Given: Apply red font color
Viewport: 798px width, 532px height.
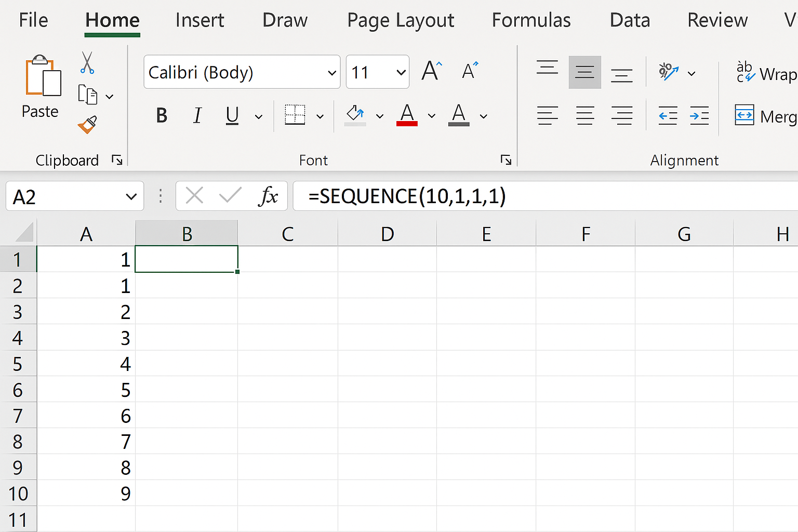Looking at the screenshot, I should coord(407,115).
